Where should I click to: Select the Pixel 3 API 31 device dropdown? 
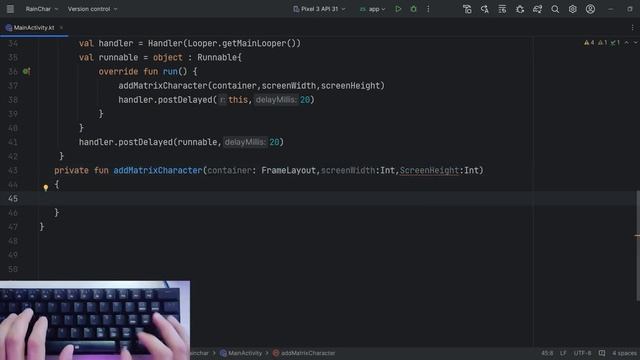click(x=319, y=9)
